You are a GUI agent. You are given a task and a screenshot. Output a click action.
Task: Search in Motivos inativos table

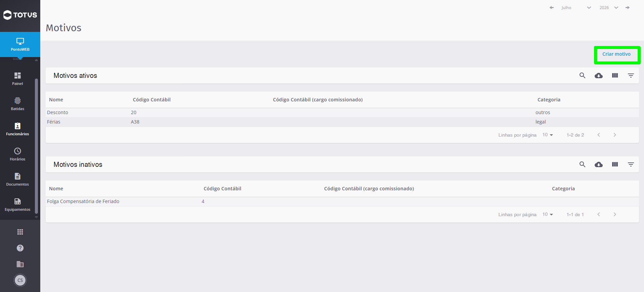[583, 164]
